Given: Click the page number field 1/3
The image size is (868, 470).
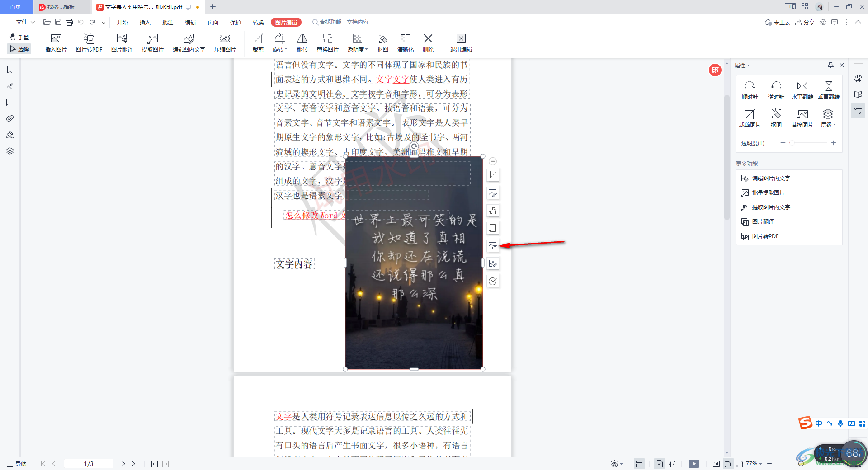Looking at the screenshot, I should coord(89,464).
